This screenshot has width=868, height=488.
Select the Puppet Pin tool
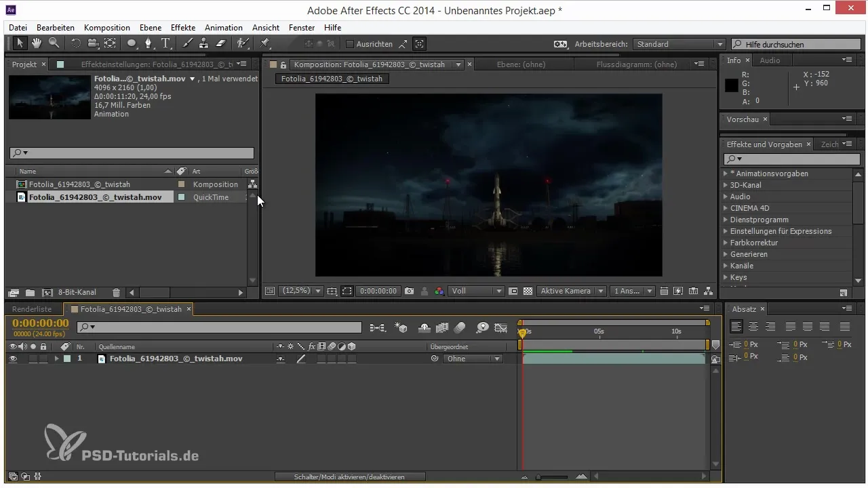264,43
